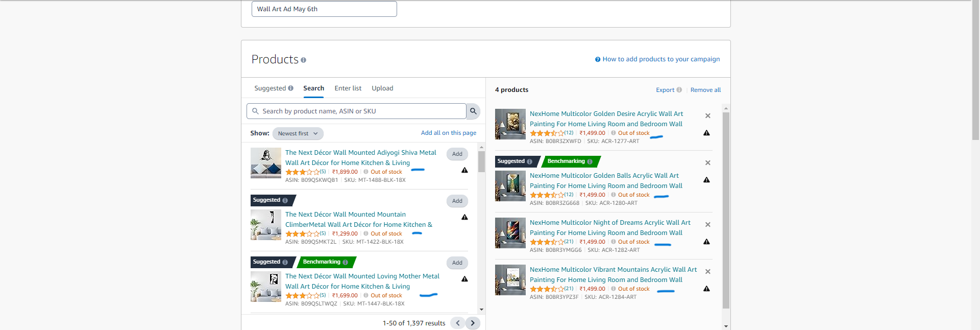Add the Mountain Climber Metal Wall Art

pos(457,201)
